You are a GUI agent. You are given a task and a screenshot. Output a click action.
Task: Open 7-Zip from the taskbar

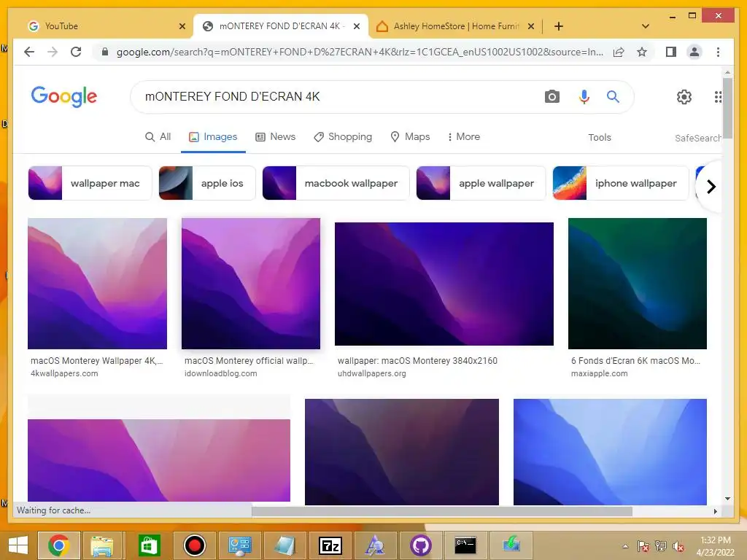(330, 545)
